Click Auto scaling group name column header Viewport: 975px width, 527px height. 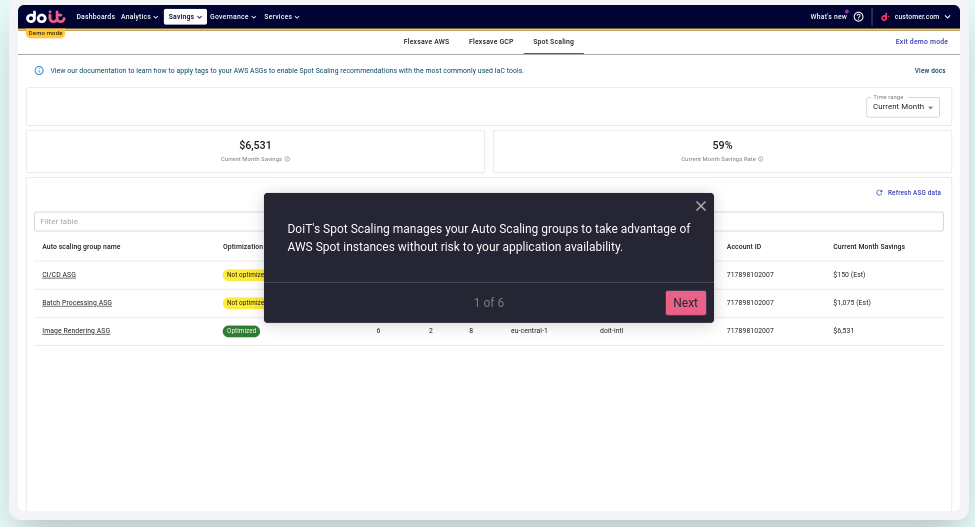tap(81, 247)
